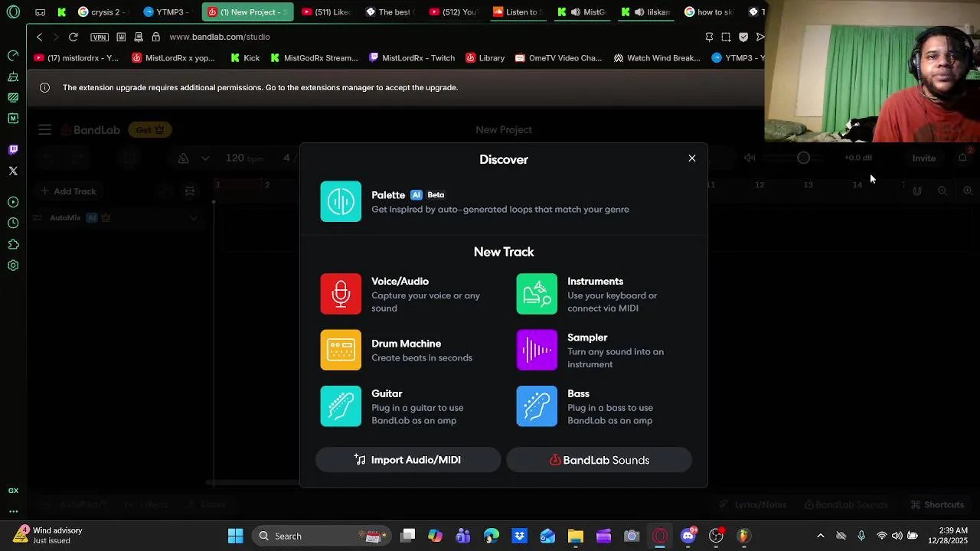This screenshot has height=551, width=980.
Task: Click the Drum Machine label
Action: [406, 344]
